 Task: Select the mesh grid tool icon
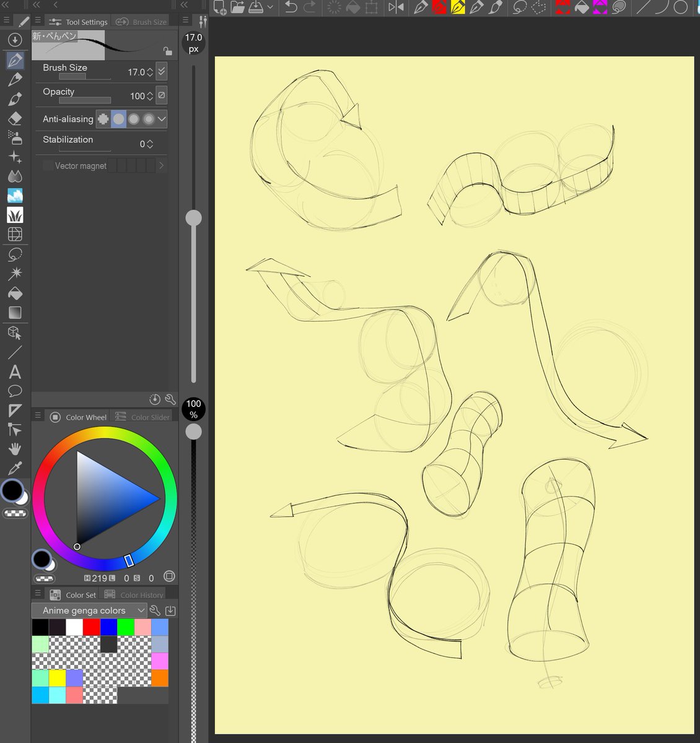(15, 234)
